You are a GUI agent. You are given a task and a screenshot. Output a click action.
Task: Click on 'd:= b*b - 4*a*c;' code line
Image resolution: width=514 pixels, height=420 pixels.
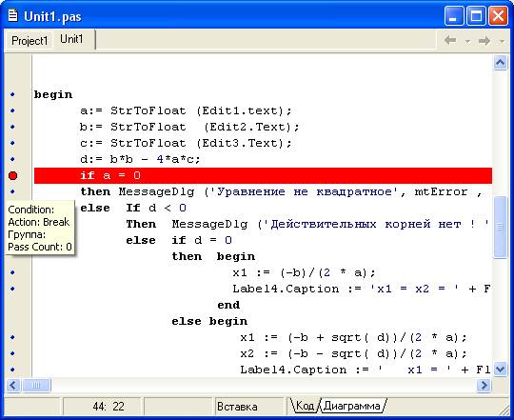coord(140,159)
